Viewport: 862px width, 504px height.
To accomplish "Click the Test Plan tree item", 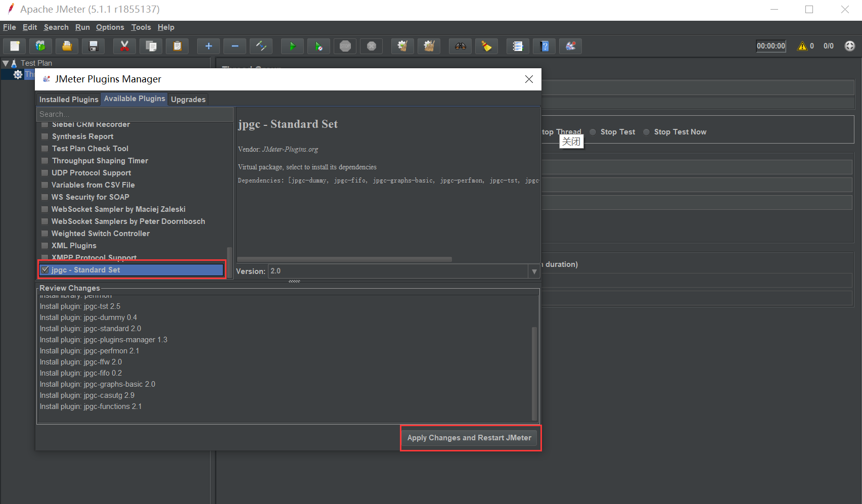I will tap(36, 63).
